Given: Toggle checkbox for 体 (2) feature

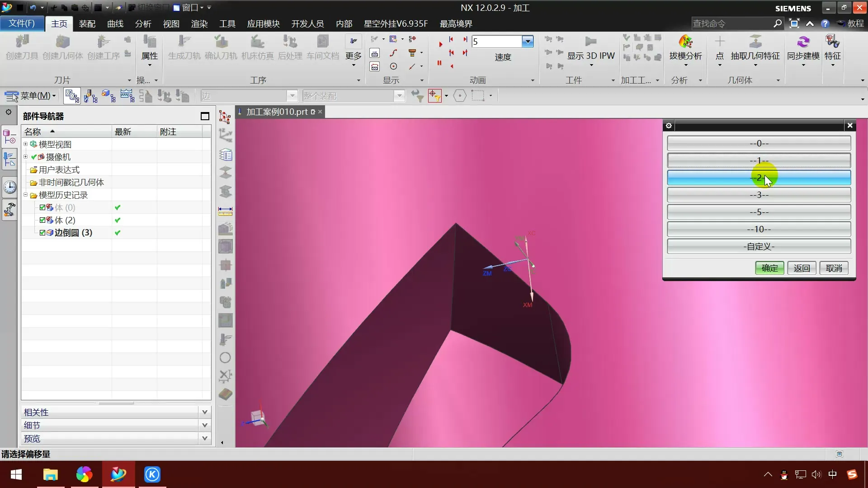Looking at the screenshot, I should 42,220.
